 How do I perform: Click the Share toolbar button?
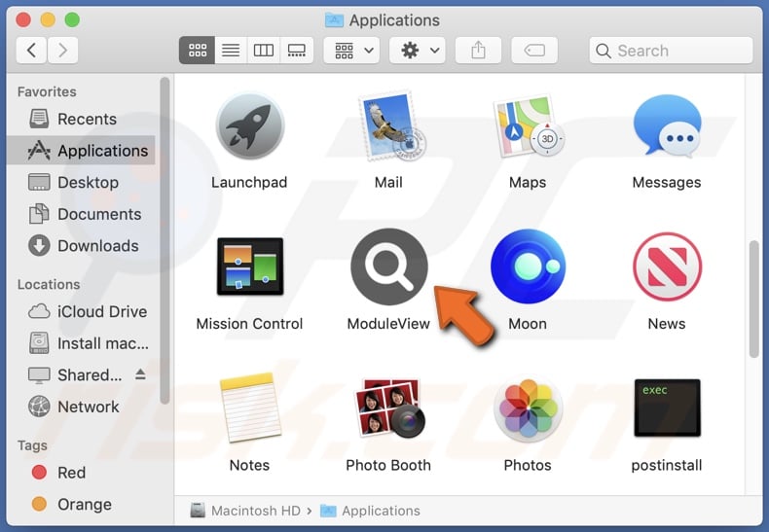478,50
